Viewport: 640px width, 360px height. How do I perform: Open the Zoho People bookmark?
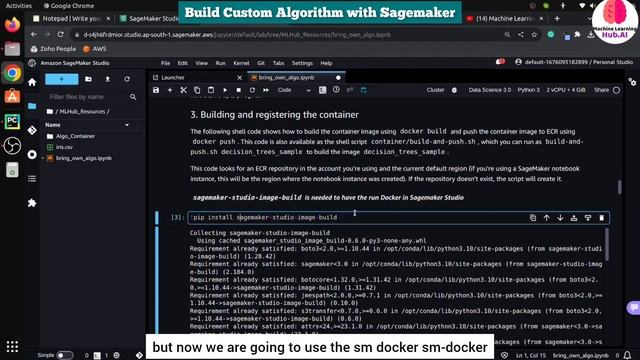click(53, 49)
